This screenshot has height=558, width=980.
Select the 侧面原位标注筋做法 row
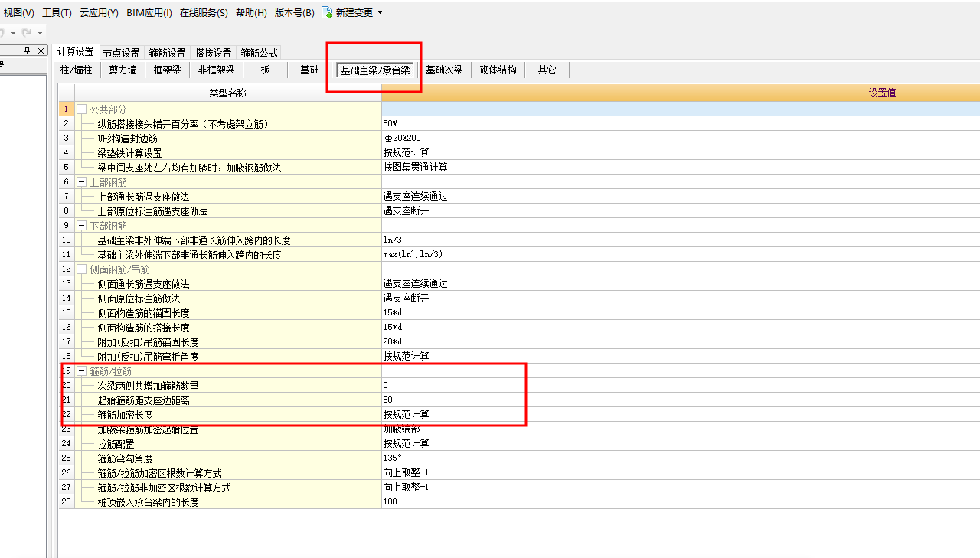tap(519, 298)
